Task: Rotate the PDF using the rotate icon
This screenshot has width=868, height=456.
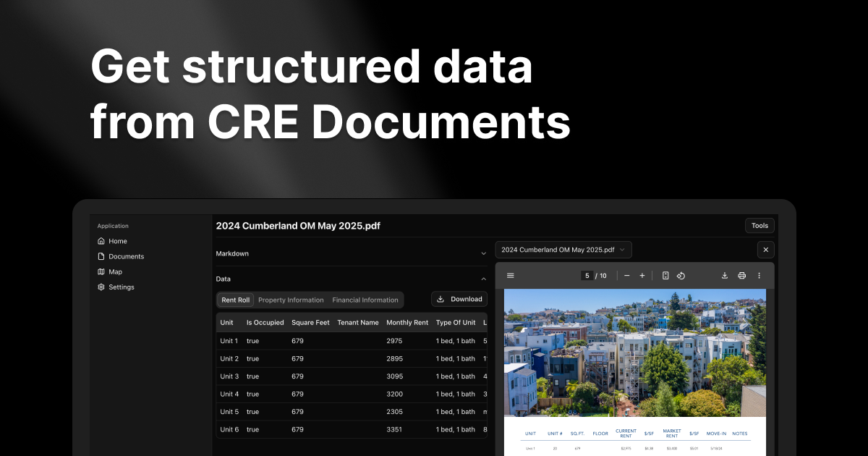Action: pyautogui.click(x=681, y=276)
